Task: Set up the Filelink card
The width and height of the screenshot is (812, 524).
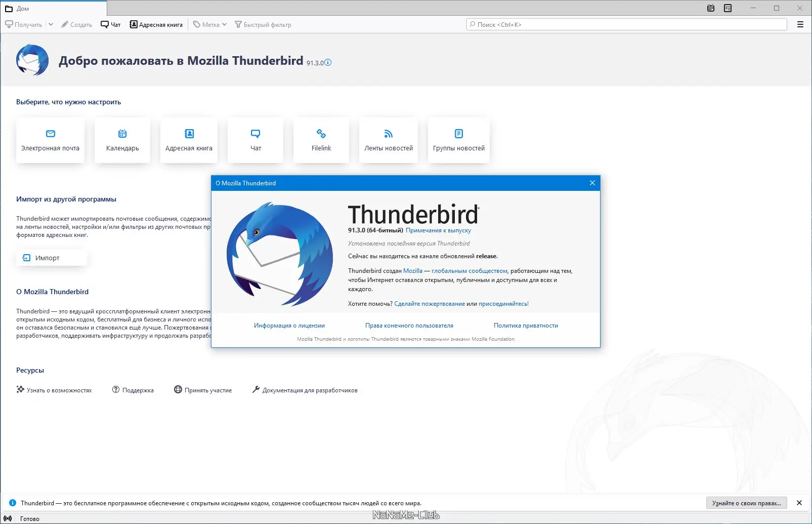Action: click(x=321, y=140)
